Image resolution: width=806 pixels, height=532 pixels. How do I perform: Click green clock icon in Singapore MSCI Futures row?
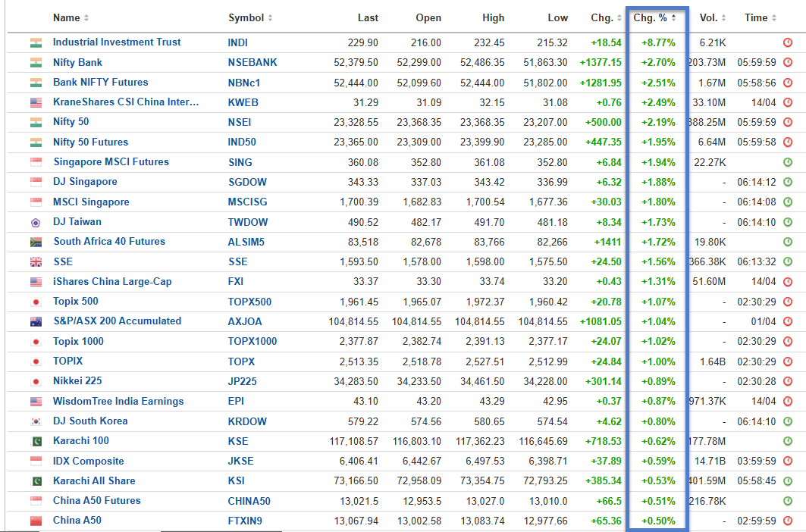(x=788, y=162)
